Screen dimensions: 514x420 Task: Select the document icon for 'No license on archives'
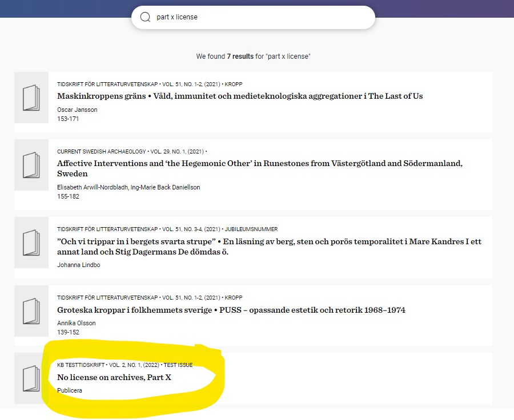point(31,378)
